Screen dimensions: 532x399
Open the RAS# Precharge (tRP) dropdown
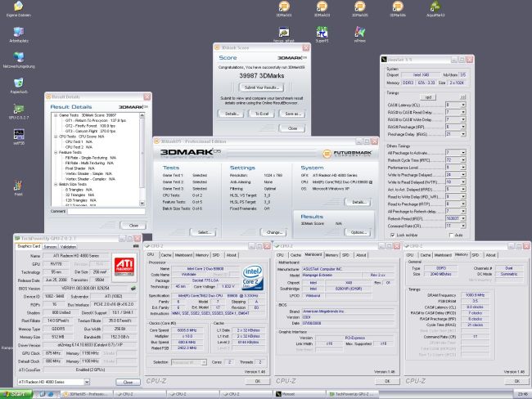coord(462,127)
